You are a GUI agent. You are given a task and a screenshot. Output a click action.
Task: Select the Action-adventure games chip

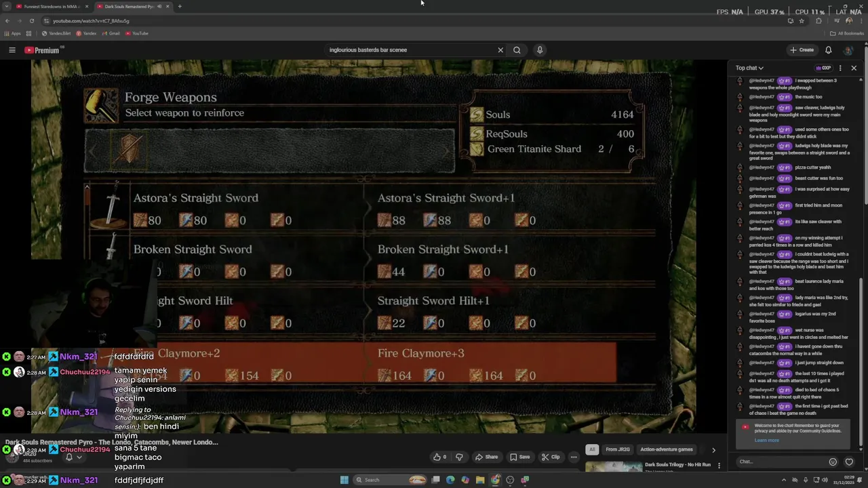click(x=667, y=449)
